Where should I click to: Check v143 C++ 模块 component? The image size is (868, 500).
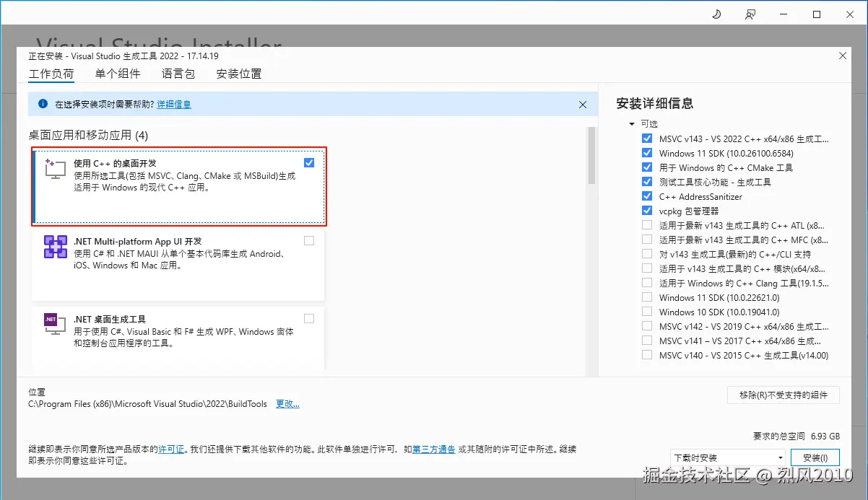pos(647,268)
